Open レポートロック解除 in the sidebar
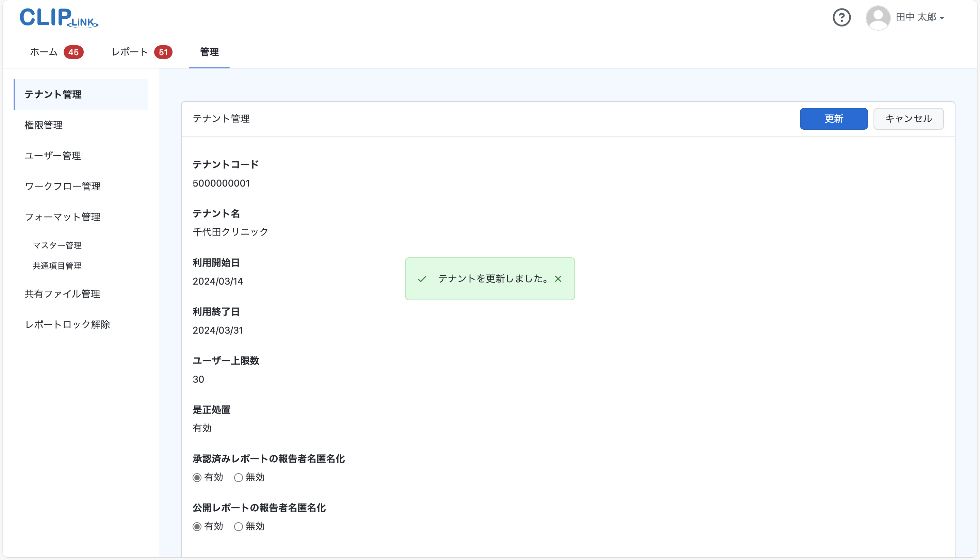This screenshot has height=560, width=980. pos(67,325)
